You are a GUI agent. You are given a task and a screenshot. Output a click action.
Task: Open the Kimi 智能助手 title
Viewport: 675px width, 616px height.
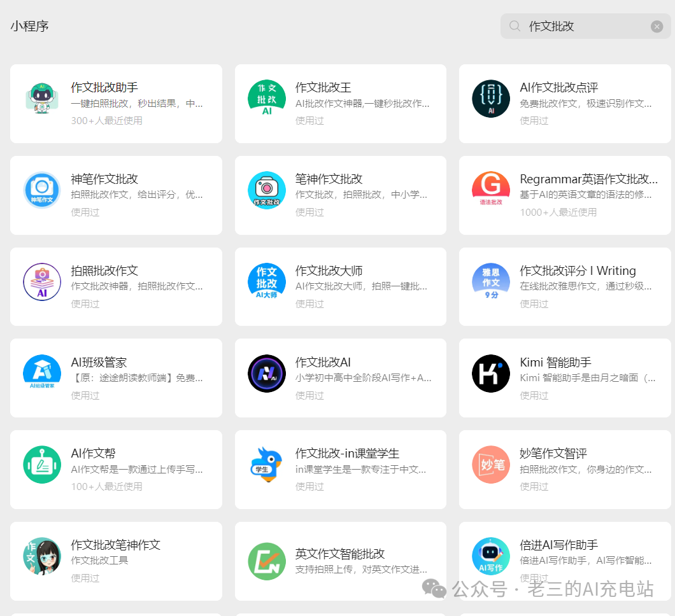tap(555, 362)
